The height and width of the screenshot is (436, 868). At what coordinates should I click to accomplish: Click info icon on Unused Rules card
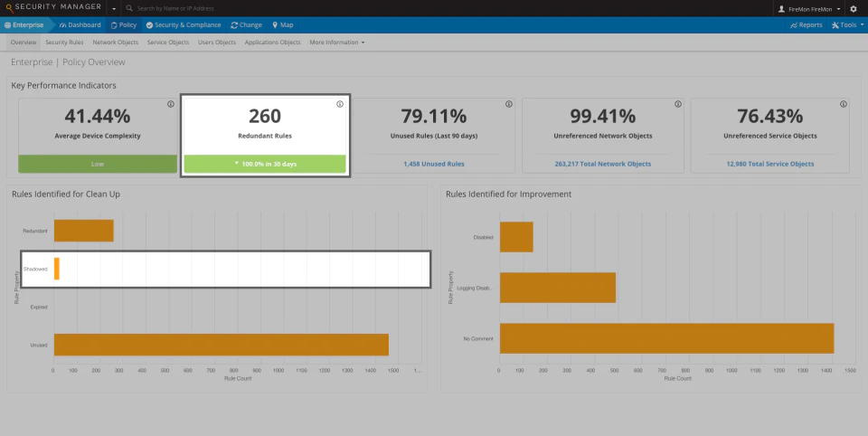(x=509, y=104)
